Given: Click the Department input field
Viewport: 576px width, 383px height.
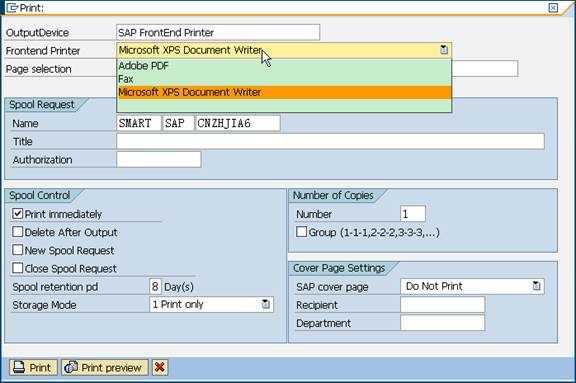Looking at the screenshot, I should (443, 323).
